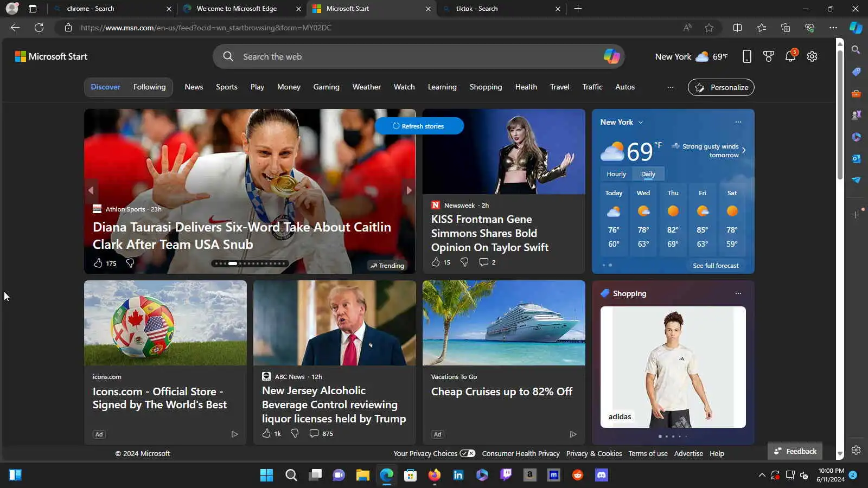Open the Sports navigation tab
Viewport: 868px width, 488px height.
click(x=227, y=87)
